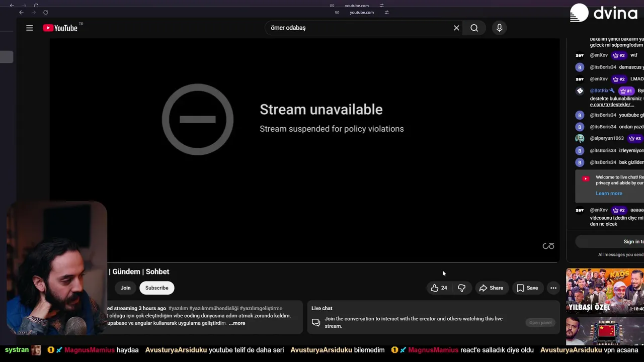Click the "Live chat" heading below the player

[322, 309]
